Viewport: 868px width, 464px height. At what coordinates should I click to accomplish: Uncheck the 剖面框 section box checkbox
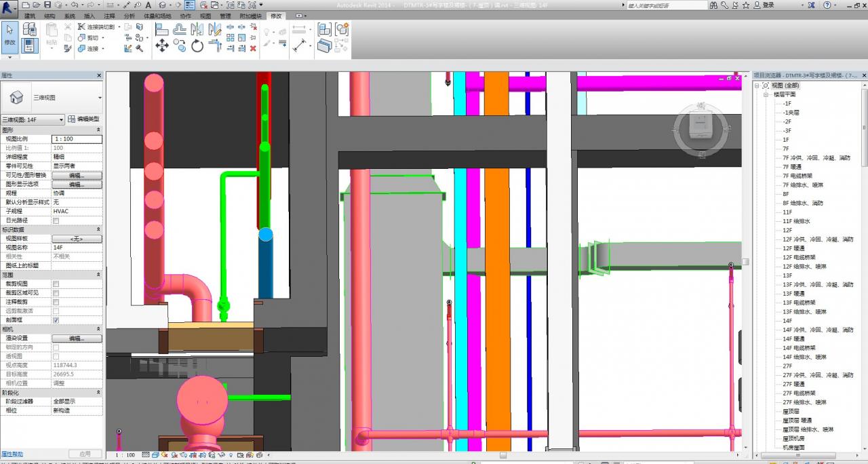(56, 320)
